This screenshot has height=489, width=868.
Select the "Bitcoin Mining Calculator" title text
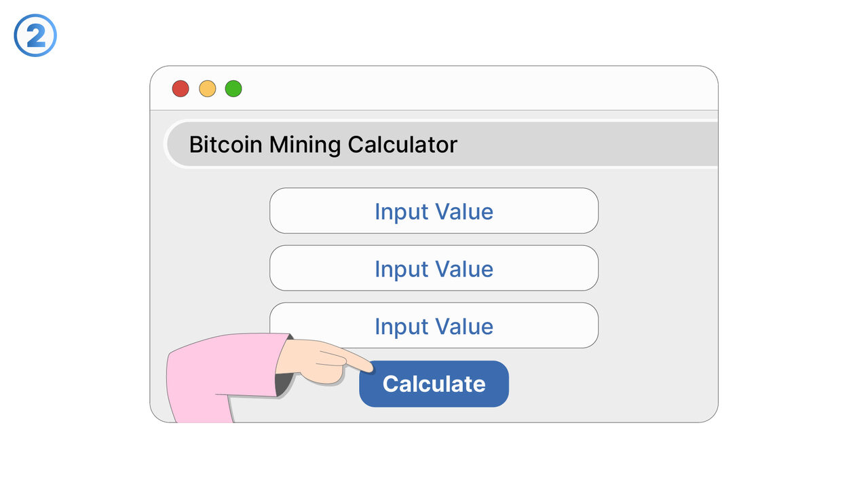pyautogui.click(x=323, y=144)
